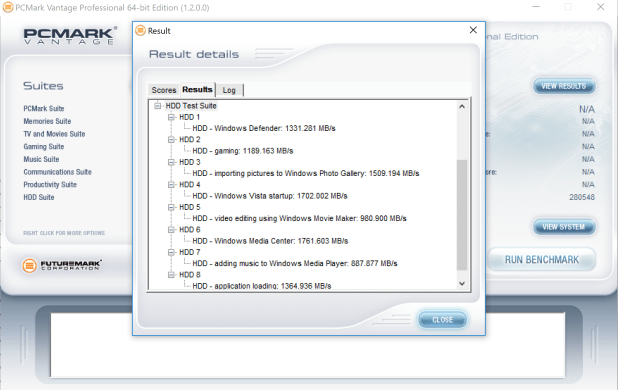Collapse the HDD 4 tree node
Image resolution: width=618 pixels, height=390 pixels.
pyautogui.click(x=171, y=184)
